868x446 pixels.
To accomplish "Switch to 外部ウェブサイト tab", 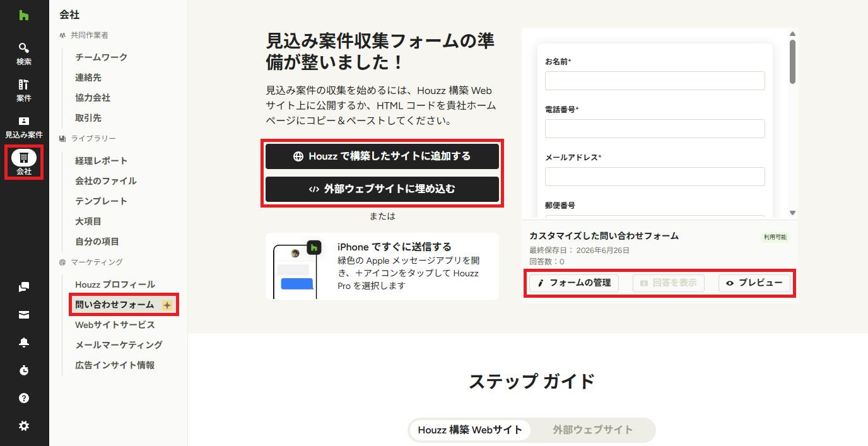I will pos(592,430).
